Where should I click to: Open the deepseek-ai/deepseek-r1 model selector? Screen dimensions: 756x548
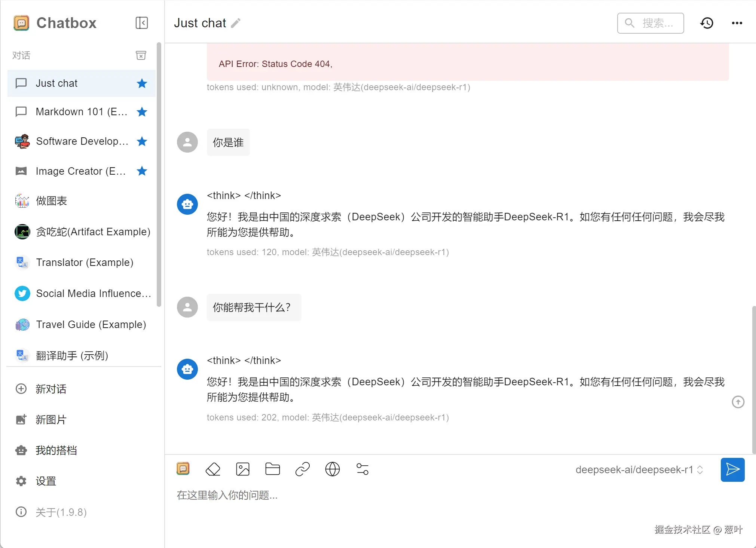(x=639, y=470)
